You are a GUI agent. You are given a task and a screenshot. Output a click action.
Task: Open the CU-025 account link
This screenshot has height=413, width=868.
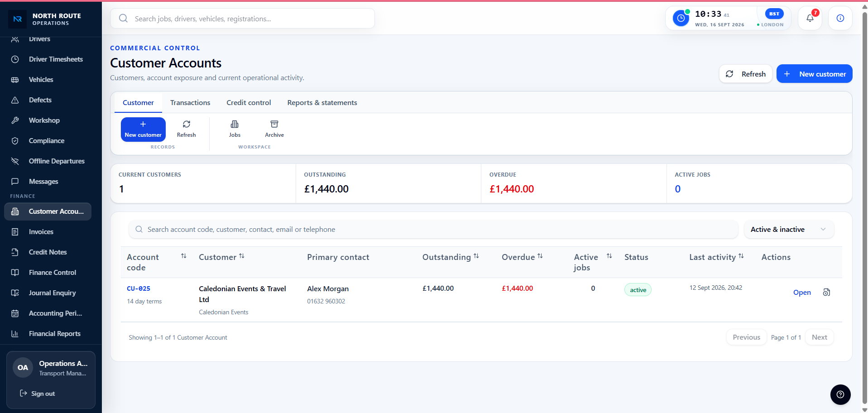(x=139, y=288)
